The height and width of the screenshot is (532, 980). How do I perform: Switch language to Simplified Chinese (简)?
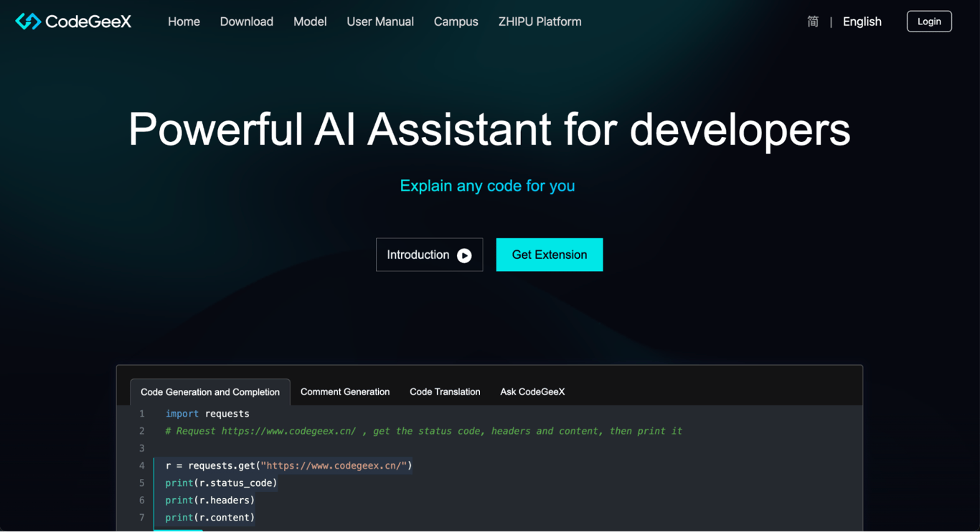click(813, 22)
